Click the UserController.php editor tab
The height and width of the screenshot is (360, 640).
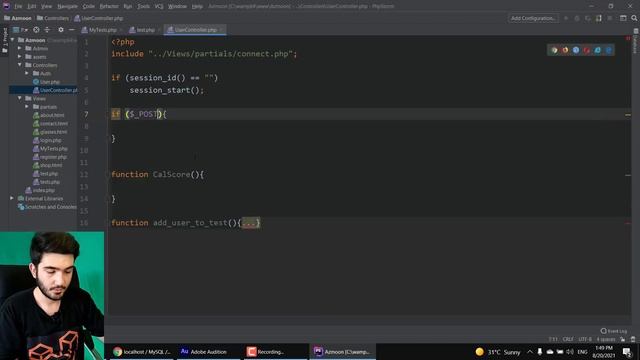(195, 30)
